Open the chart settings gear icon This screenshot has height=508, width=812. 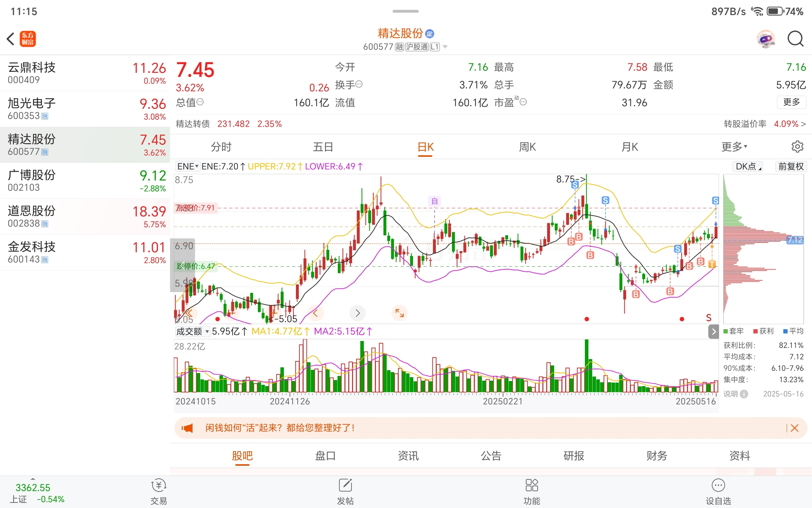tap(797, 146)
